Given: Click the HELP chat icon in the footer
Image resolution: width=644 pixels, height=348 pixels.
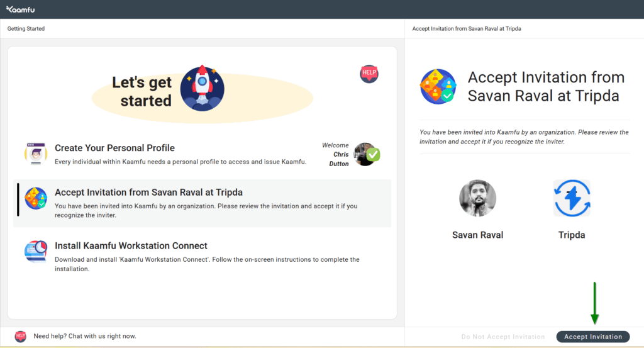Looking at the screenshot, I should [x=20, y=336].
